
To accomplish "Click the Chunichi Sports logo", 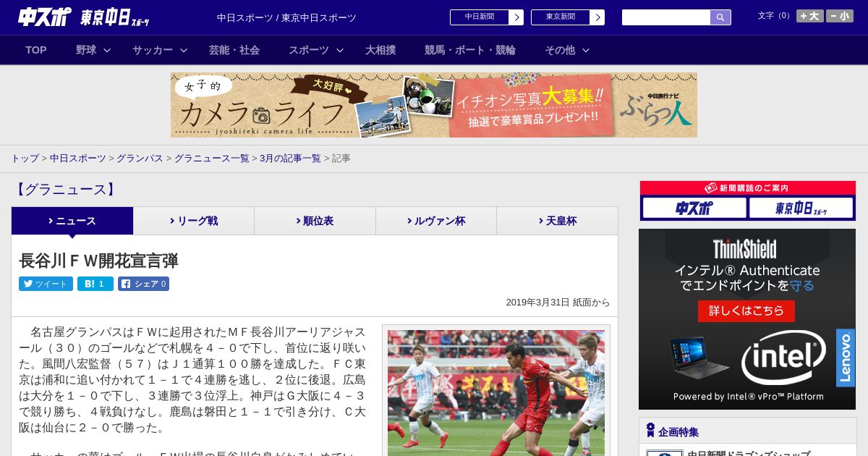I will click(x=43, y=17).
